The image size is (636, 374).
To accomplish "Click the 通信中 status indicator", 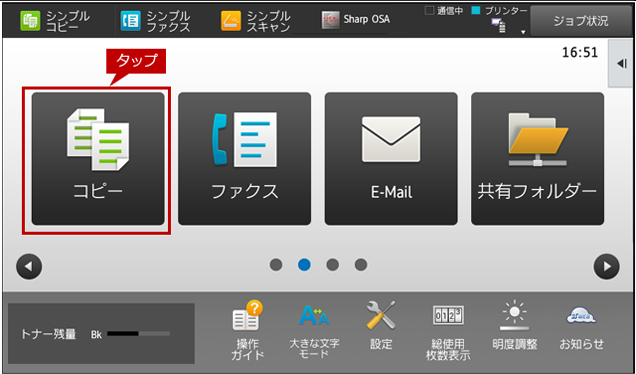I will click(444, 11).
